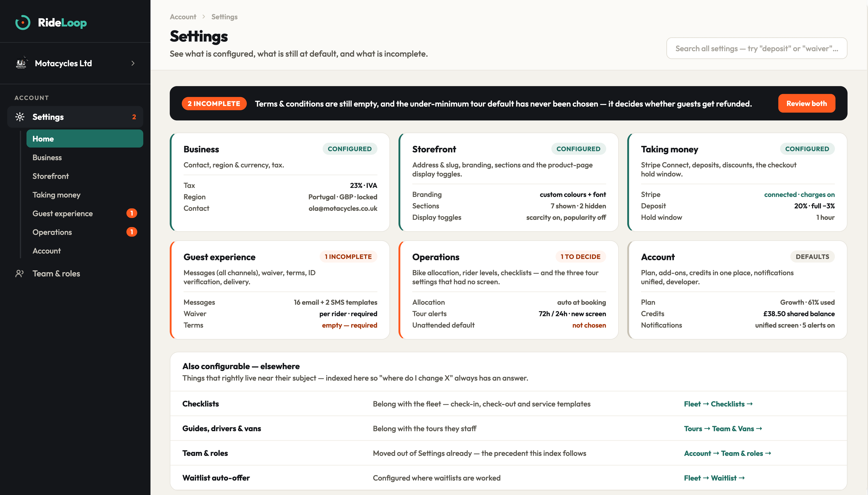Click Stripe status connected · charges on
The width and height of the screenshot is (868, 495).
coord(799,194)
